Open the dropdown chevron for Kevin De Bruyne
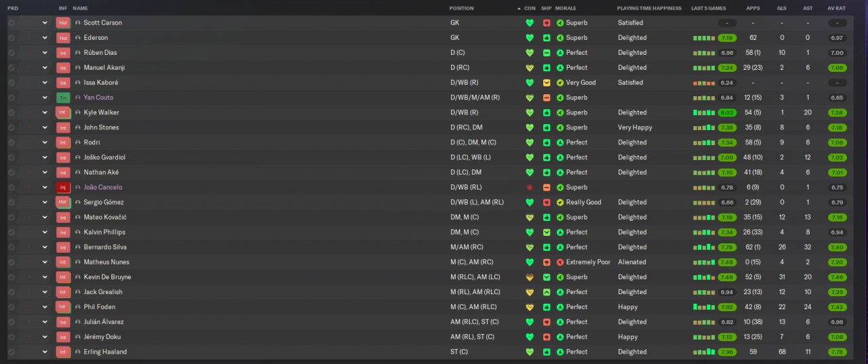The width and height of the screenshot is (868, 364). coord(45,277)
